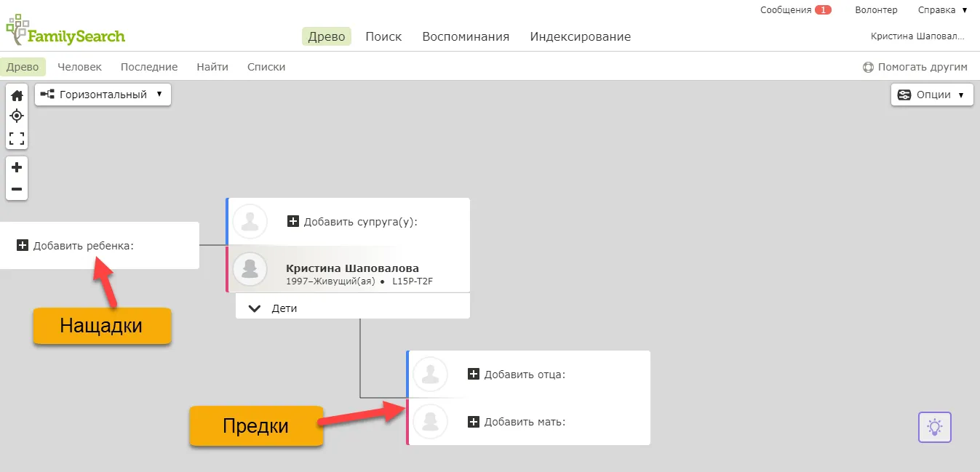Zoom in with the plus button

[17, 167]
